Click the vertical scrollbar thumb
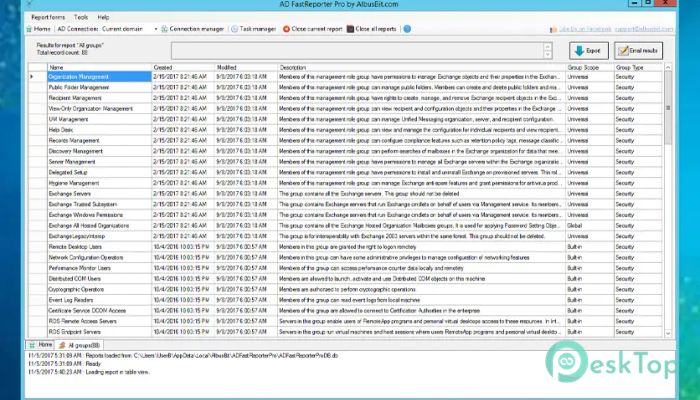Screen dimensions: 700x400 click(x=668, y=108)
